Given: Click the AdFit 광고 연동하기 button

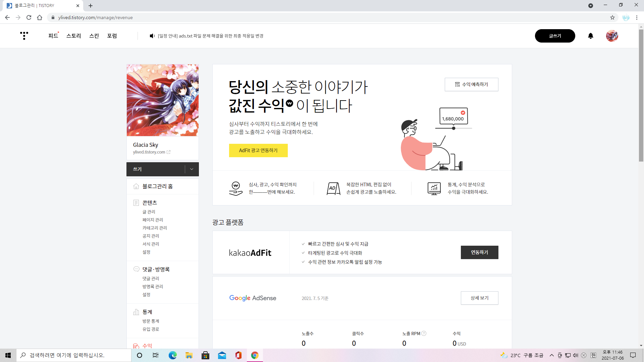Looking at the screenshot, I should (258, 150).
